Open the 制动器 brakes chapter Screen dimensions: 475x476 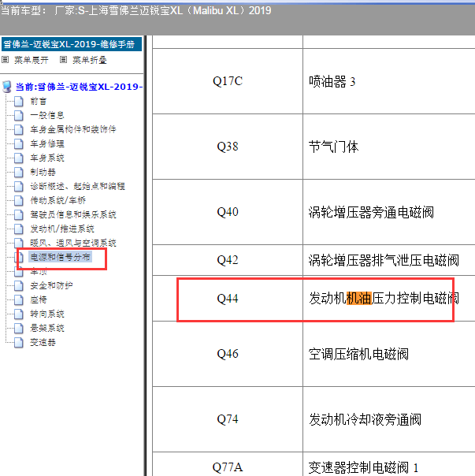43,172
